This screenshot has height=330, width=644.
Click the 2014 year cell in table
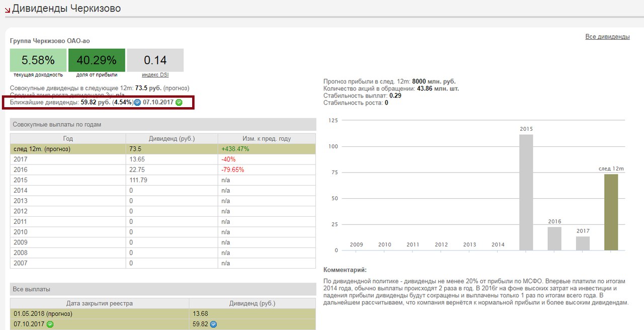pyautogui.click(x=68, y=191)
